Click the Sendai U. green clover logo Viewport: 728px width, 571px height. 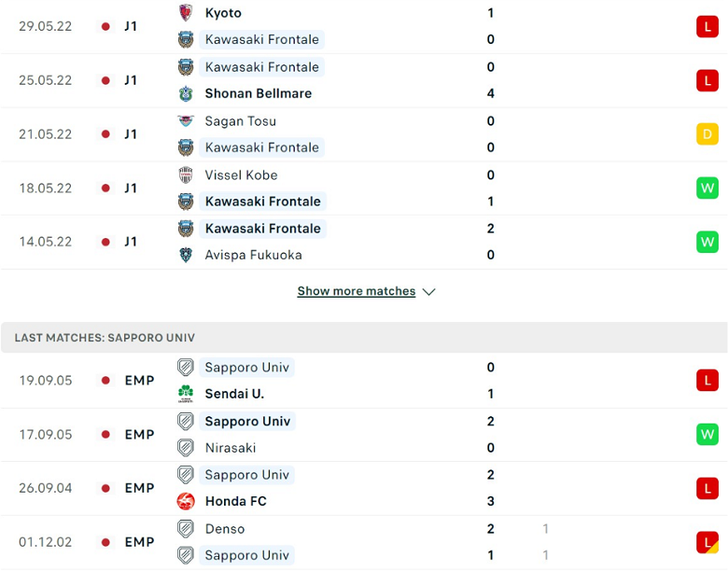point(186,394)
